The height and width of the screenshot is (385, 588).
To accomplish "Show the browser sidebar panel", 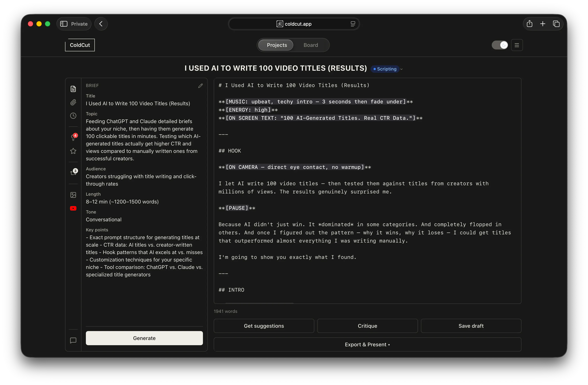I will pos(64,24).
